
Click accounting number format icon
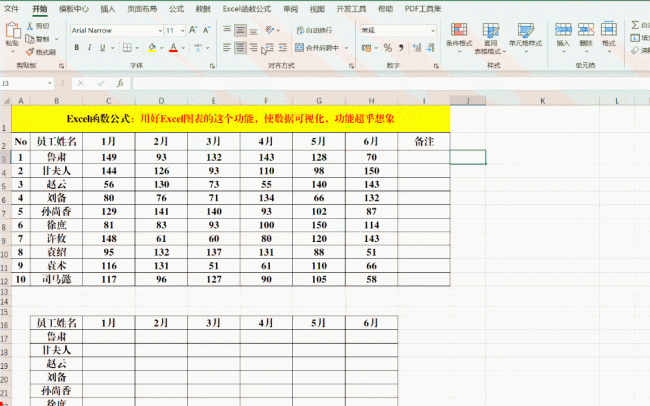pos(366,48)
